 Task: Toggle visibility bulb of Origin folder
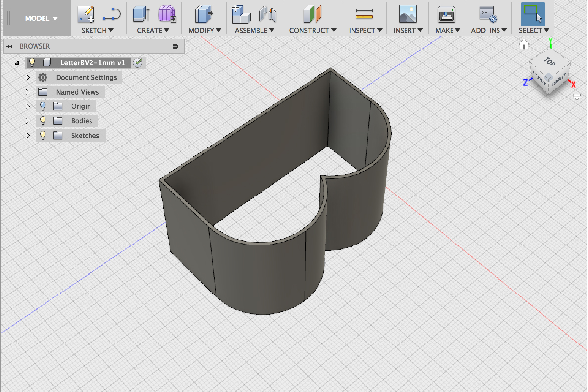click(x=43, y=106)
